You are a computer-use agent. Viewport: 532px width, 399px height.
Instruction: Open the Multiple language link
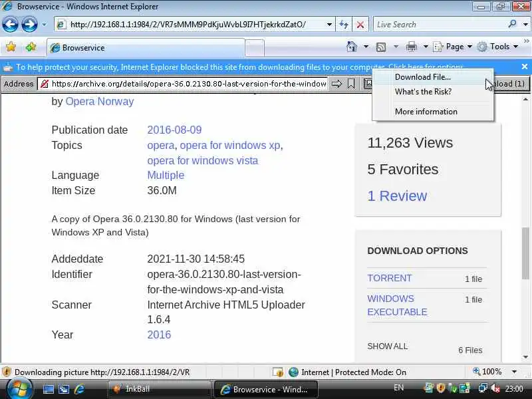[166, 176]
